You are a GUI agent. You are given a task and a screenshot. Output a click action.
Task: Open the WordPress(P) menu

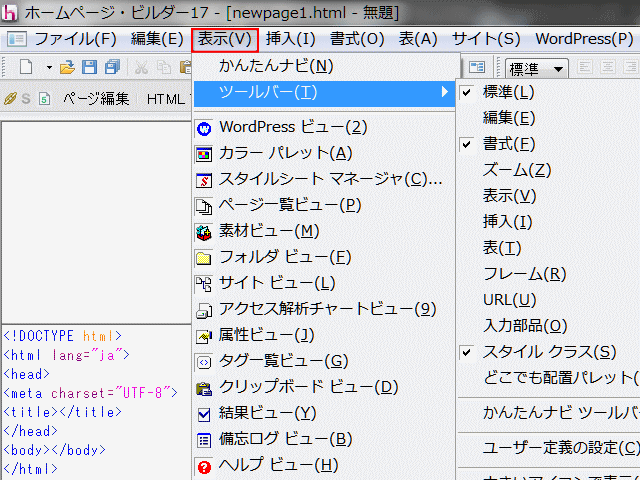pyautogui.click(x=584, y=39)
